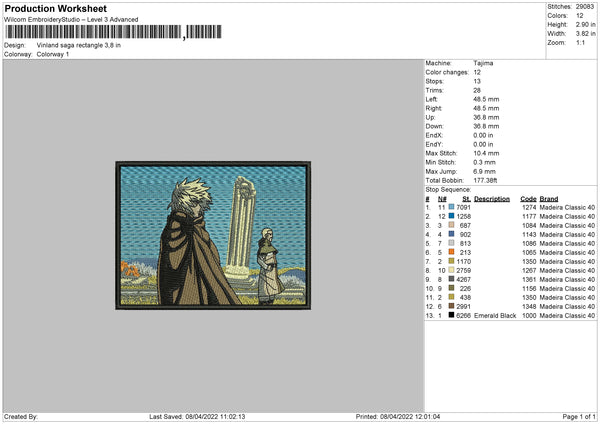Click the Colorway 1 value
Viewport: 600px width, 424px height.
[x=53, y=54]
